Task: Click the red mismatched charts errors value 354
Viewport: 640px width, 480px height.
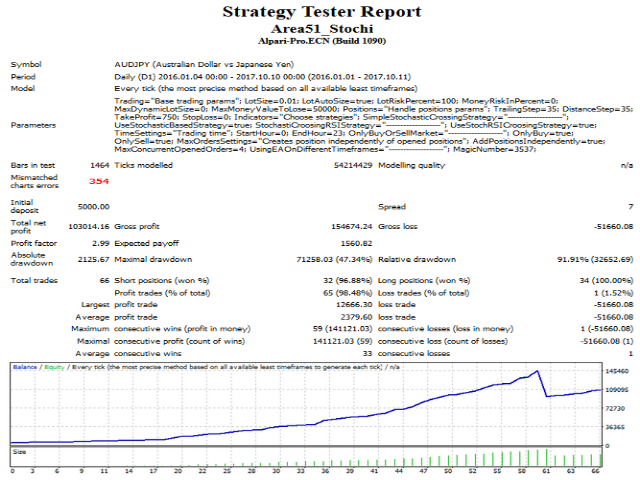Action: 98,181
